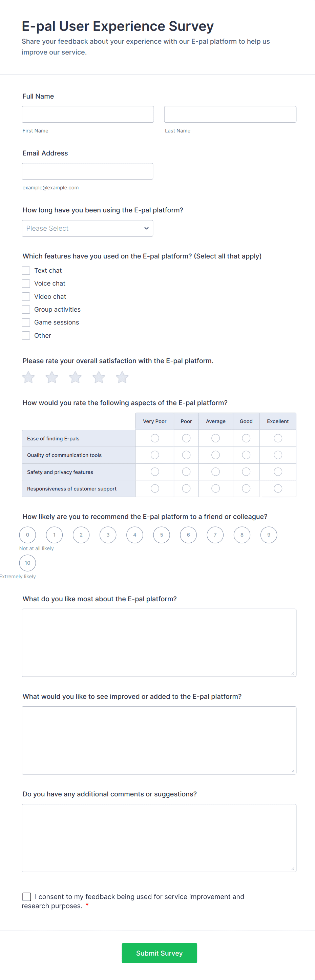Rate 'Ease of finding E-pals' as Excellent
This screenshot has height=980, width=315.
278,438
